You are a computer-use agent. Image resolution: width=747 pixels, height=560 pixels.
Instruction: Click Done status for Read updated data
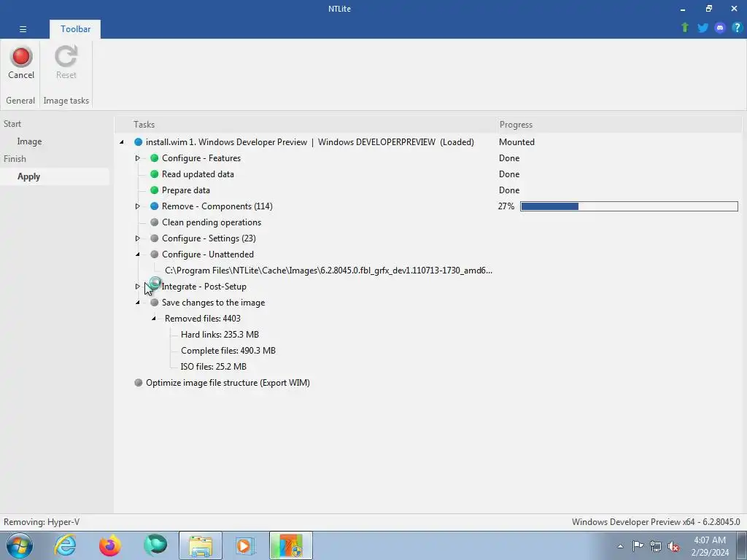click(509, 174)
